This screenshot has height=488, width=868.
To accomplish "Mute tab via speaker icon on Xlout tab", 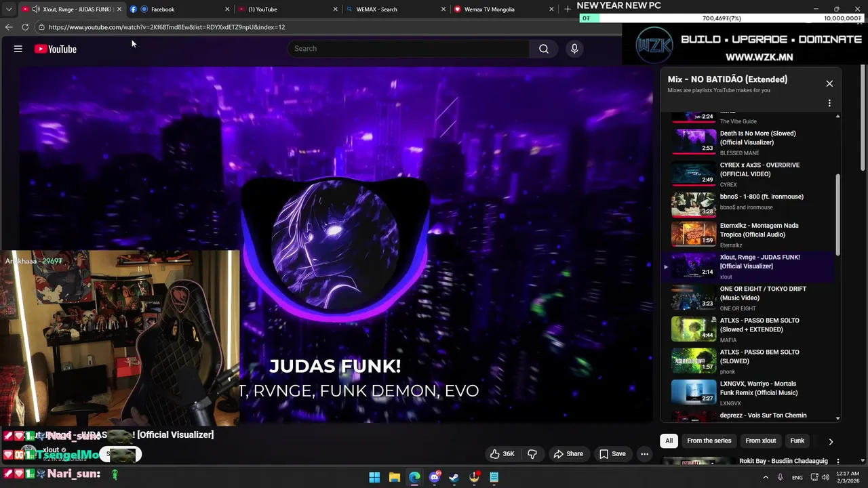I will pyautogui.click(x=35, y=9).
